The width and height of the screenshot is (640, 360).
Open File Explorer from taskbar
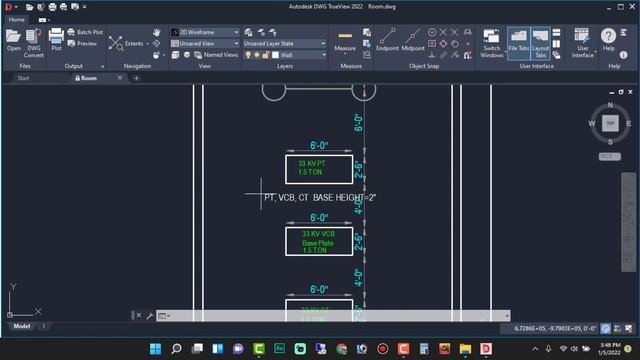point(465,349)
